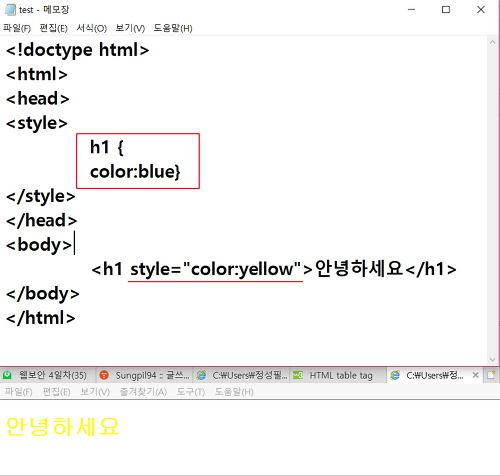Close the test 메모장 window
This screenshot has height=476, width=500.
click(481, 10)
